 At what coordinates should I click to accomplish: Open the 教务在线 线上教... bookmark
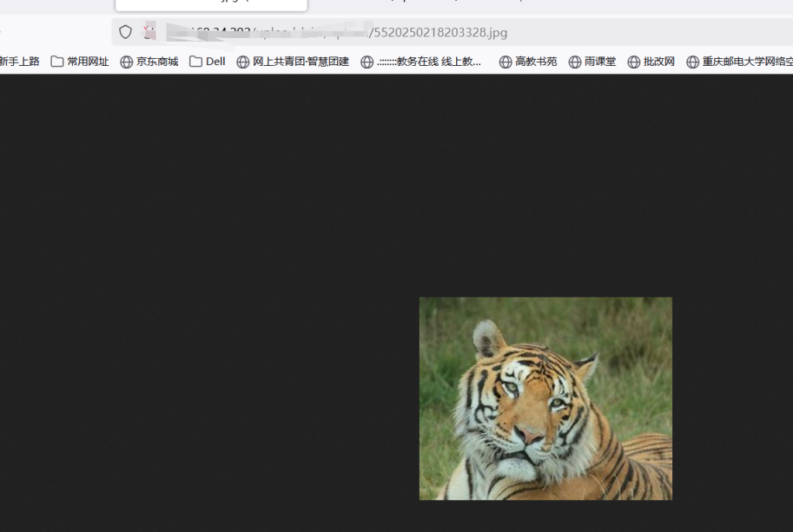(x=421, y=62)
